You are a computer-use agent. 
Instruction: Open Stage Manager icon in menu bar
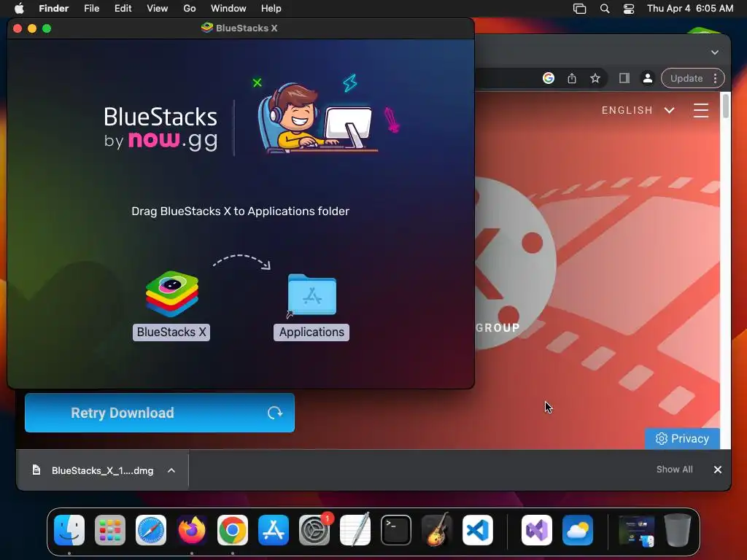[x=579, y=9]
